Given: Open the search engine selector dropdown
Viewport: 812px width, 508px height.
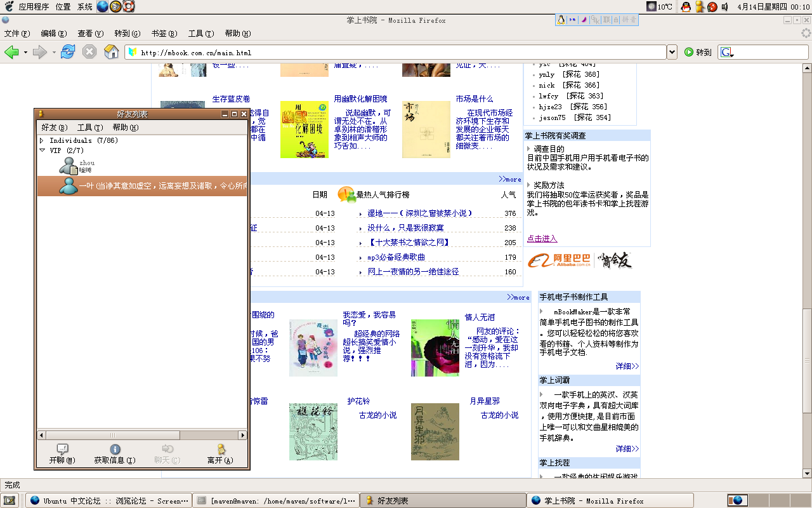Looking at the screenshot, I should (x=727, y=53).
